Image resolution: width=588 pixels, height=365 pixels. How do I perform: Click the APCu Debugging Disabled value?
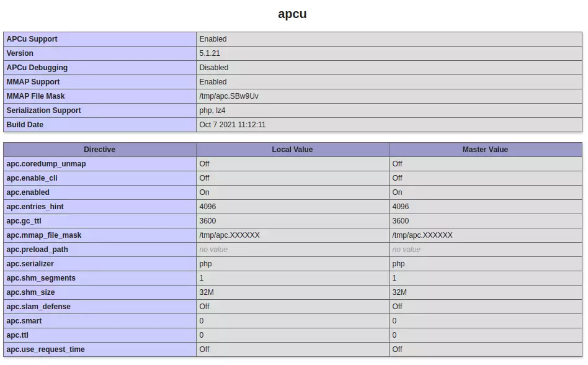click(213, 68)
